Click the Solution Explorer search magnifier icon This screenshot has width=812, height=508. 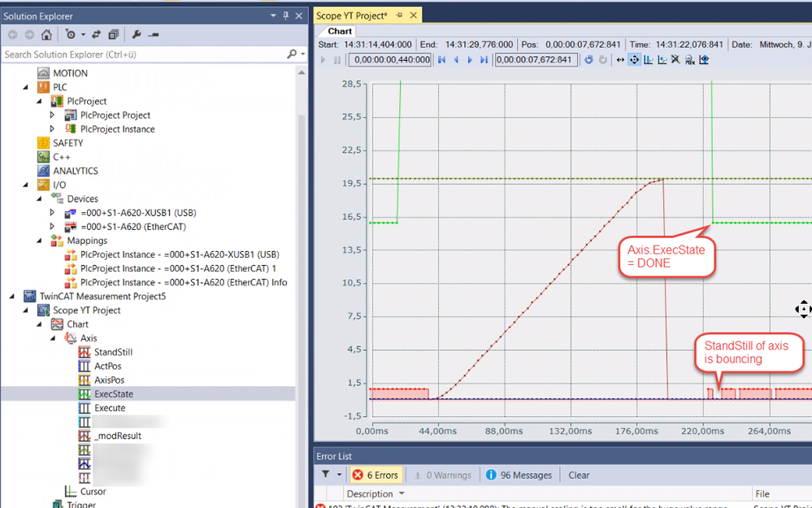coord(292,54)
